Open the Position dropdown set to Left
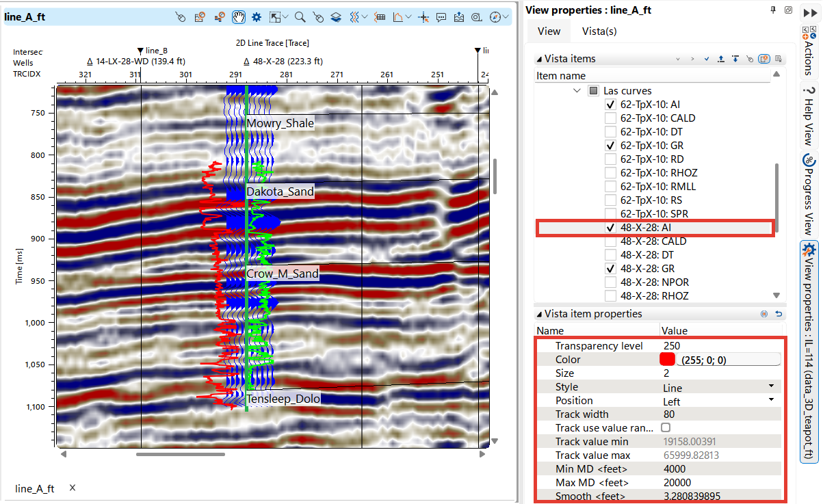The image size is (823, 504). [771, 401]
